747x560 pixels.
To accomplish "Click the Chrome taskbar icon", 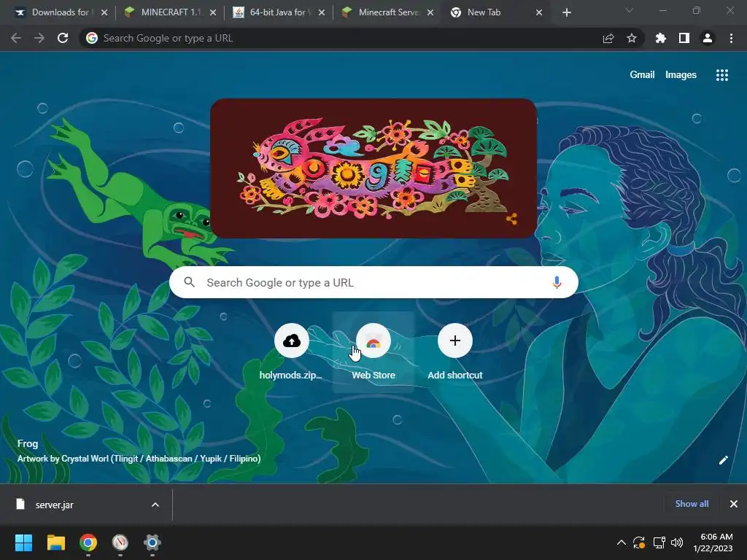I will tap(88, 542).
